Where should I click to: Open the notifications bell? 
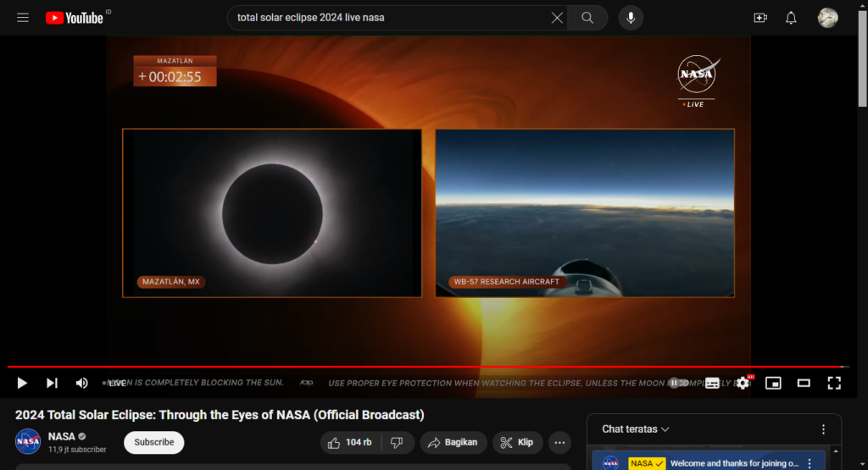tap(791, 18)
